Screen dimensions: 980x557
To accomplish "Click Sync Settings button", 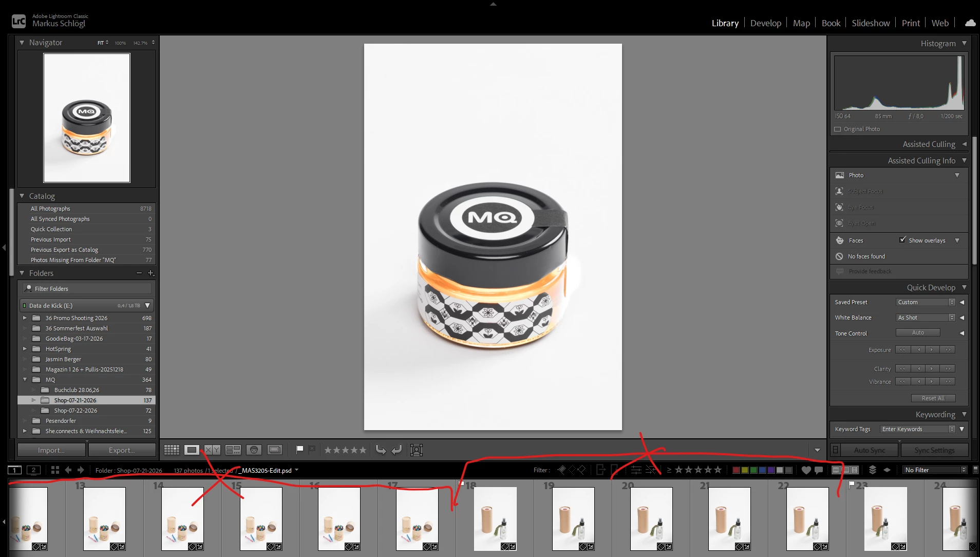I will 934,450.
